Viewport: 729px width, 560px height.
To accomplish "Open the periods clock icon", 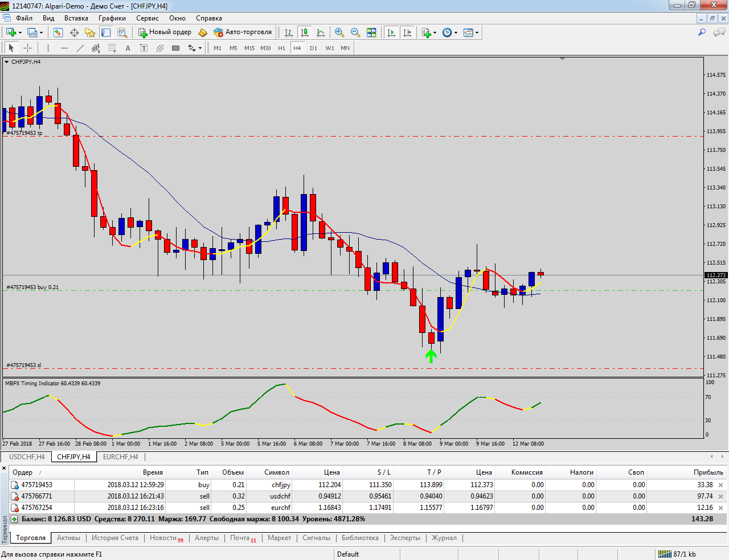I will [447, 32].
